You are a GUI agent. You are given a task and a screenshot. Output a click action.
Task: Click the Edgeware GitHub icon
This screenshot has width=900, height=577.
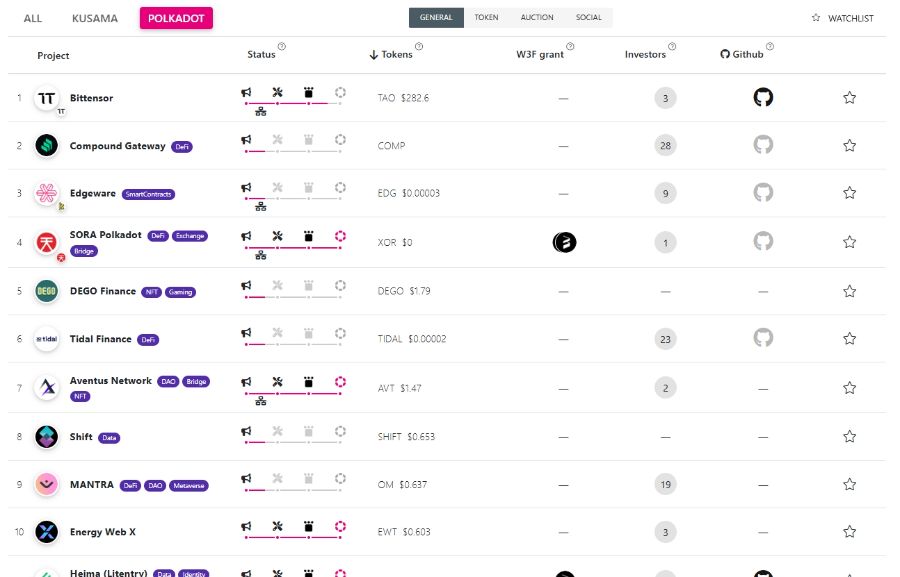763,193
